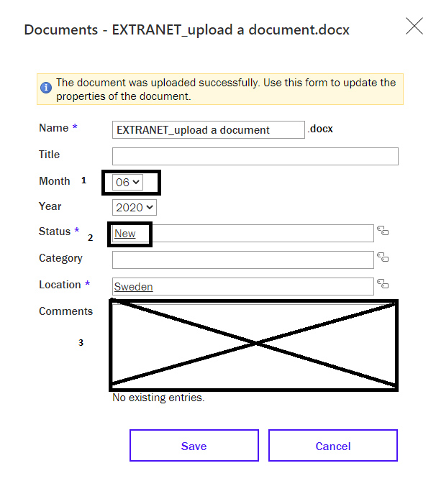The image size is (436, 504).
Task: Click the Comments text area
Action: [254, 345]
